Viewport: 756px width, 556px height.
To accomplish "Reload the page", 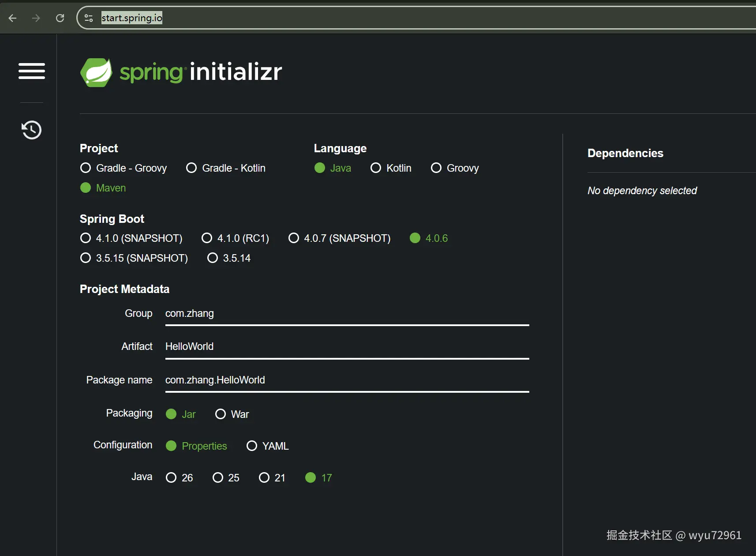I will pyautogui.click(x=60, y=18).
